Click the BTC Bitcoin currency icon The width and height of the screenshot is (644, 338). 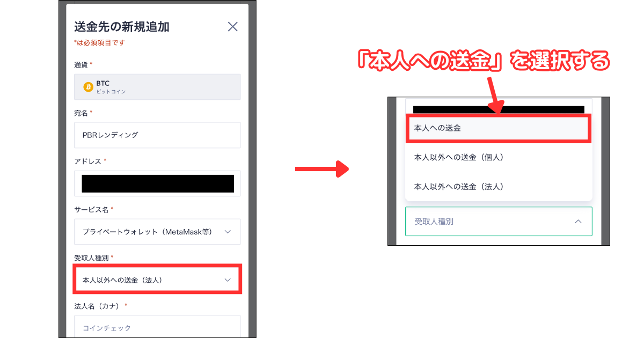point(88,86)
